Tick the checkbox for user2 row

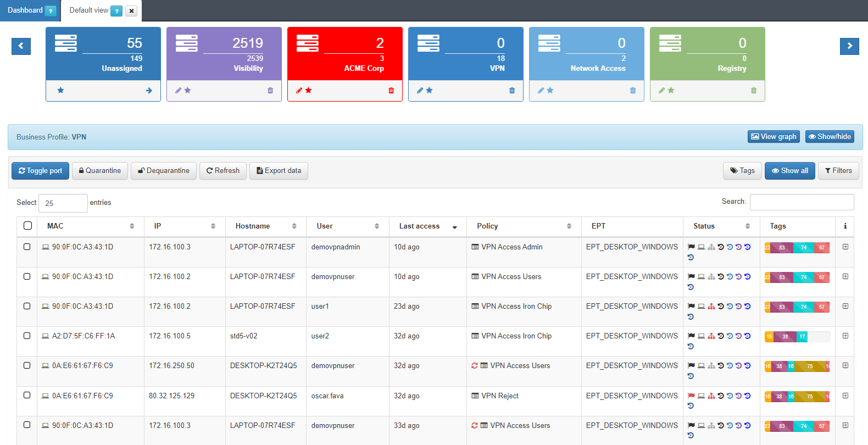click(x=27, y=336)
